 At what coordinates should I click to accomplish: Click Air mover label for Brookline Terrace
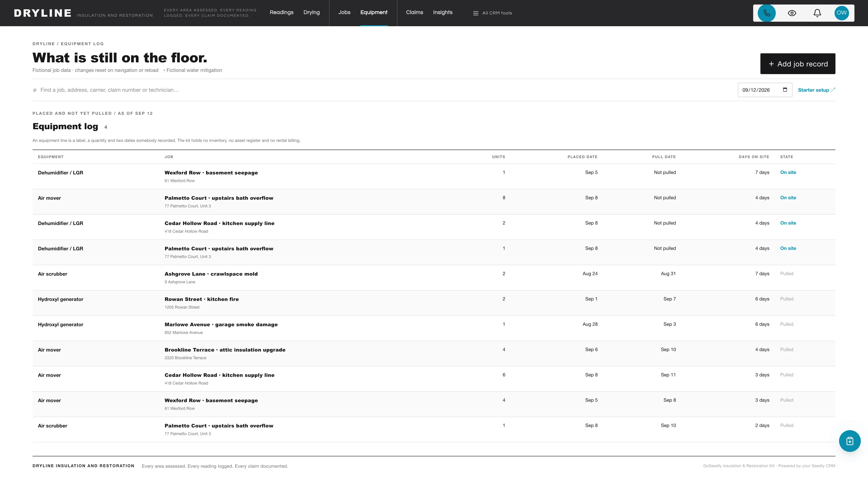49,350
